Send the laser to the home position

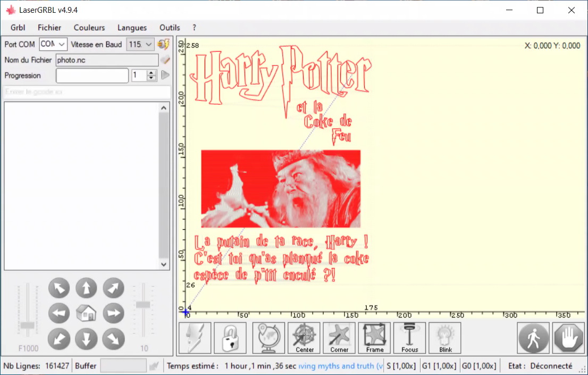coord(86,313)
